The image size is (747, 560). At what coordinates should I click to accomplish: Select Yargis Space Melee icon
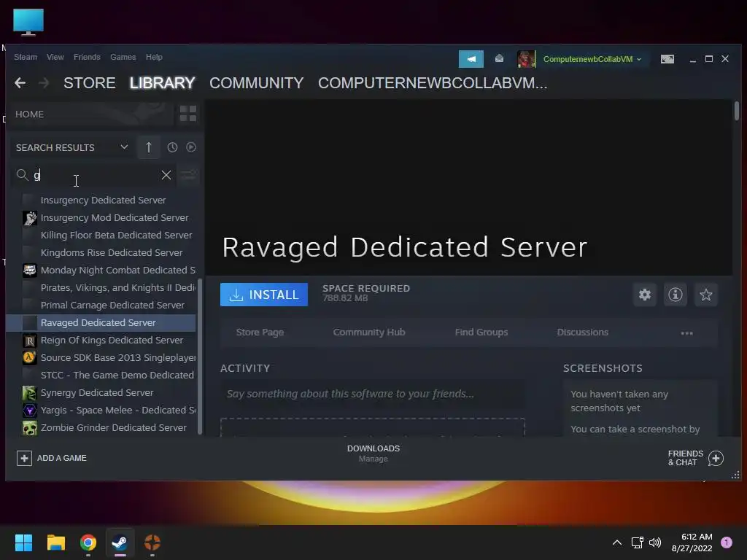coord(29,410)
